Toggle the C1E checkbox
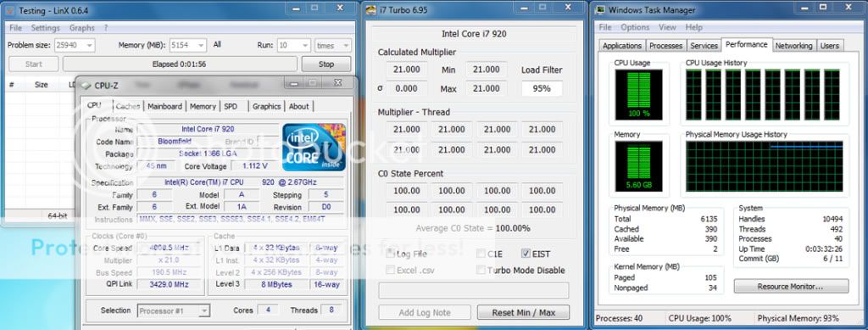The width and height of the screenshot is (868, 330). click(481, 254)
